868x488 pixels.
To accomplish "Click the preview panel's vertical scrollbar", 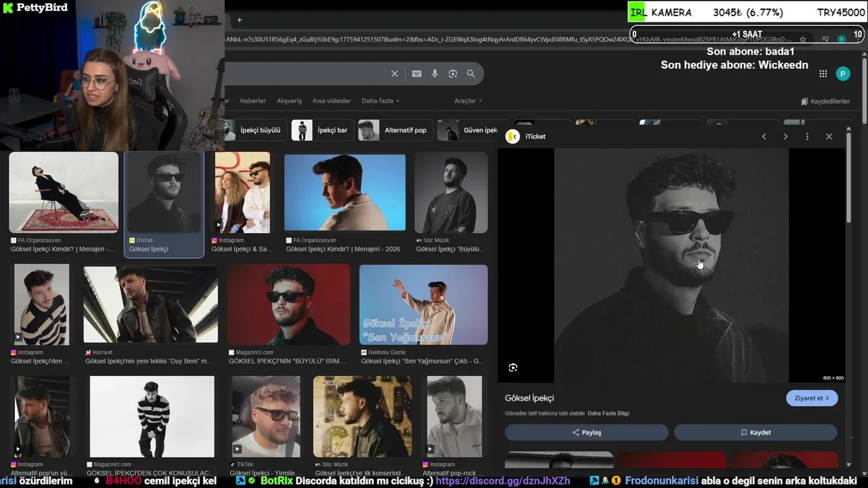I will point(848,176).
